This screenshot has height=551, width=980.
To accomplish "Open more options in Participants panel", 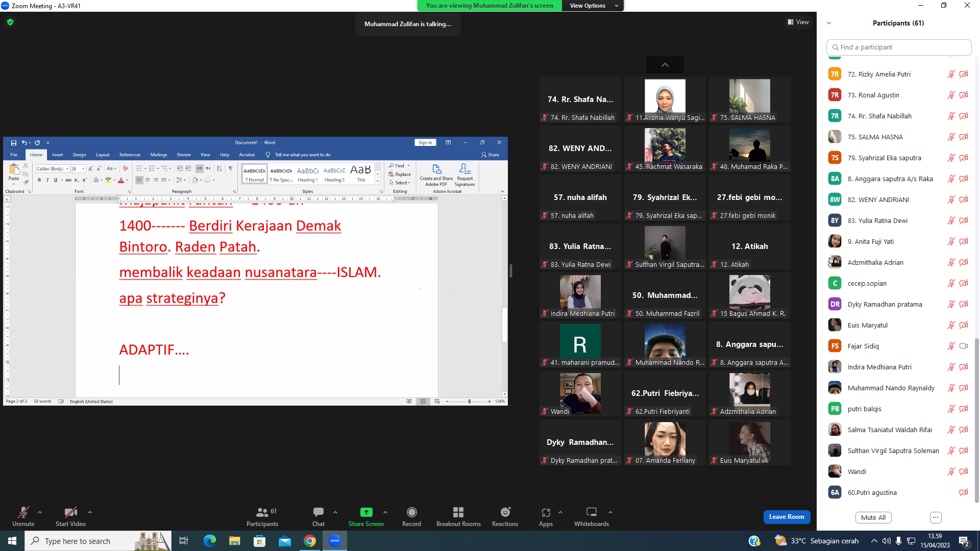I will (936, 517).
